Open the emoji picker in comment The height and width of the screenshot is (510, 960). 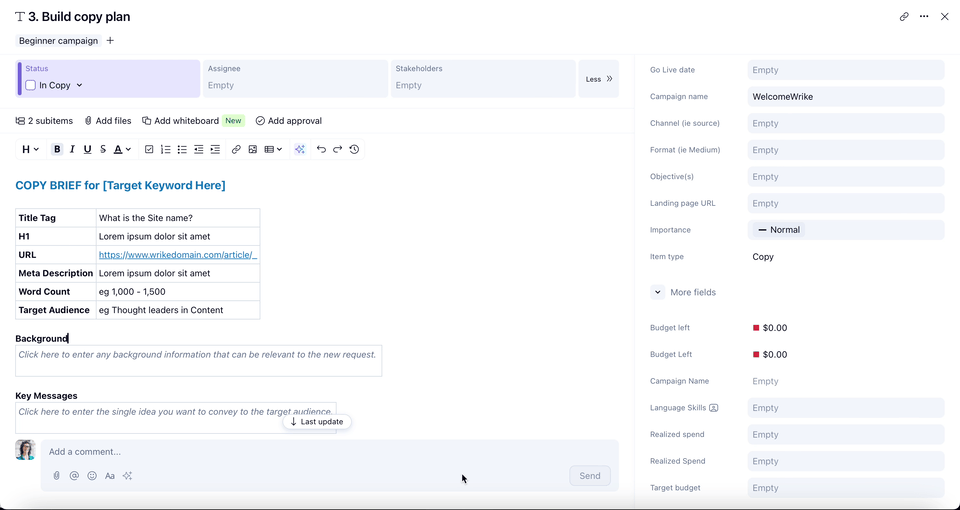pyautogui.click(x=92, y=476)
